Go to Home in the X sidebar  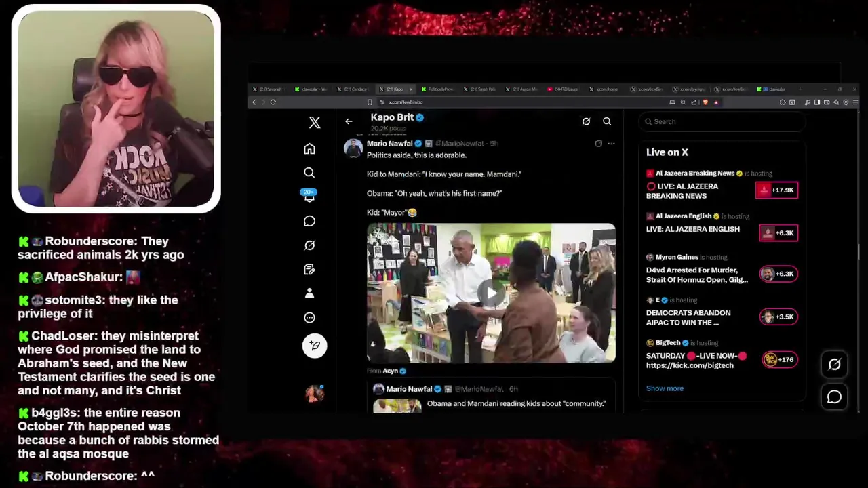[x=309, y=149]
